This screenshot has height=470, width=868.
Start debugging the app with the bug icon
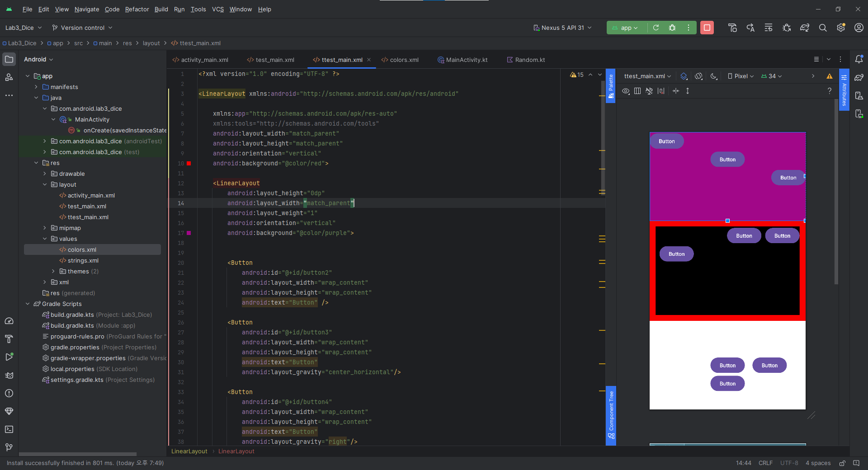[x=672, y=28]
